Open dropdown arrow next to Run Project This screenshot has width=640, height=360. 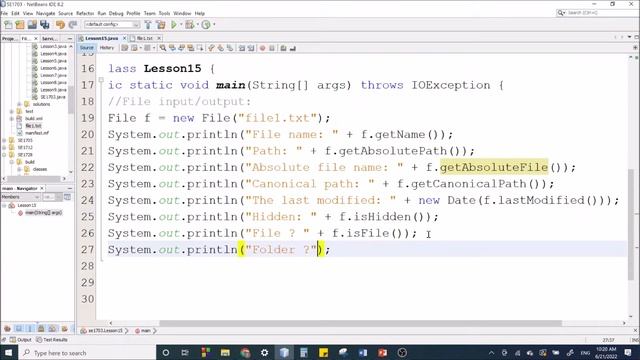[181, 24]
